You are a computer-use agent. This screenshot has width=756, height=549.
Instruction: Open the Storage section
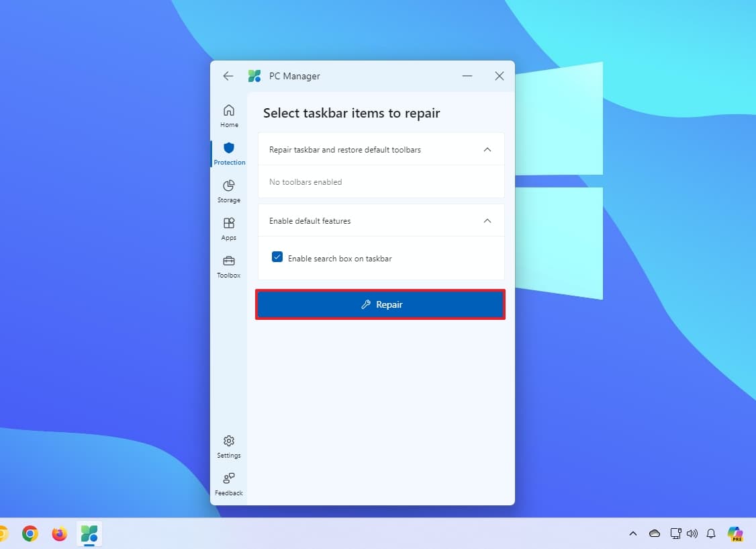229,190
